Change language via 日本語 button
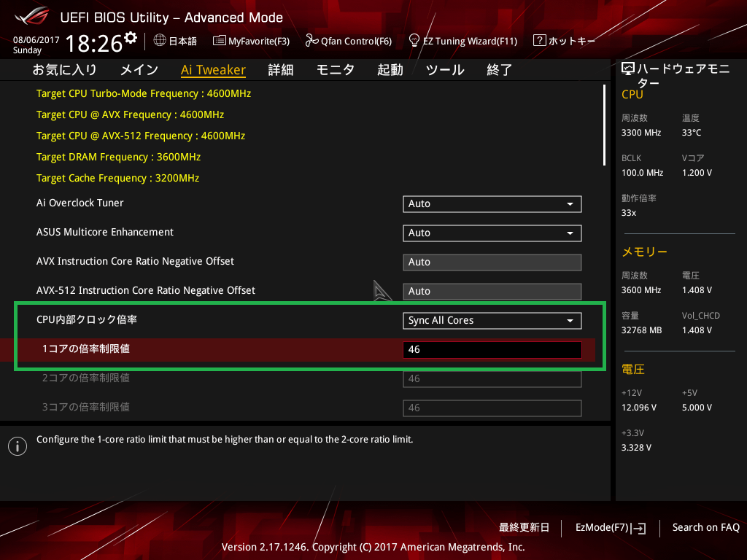747x560 pixels. click(182, 41)
